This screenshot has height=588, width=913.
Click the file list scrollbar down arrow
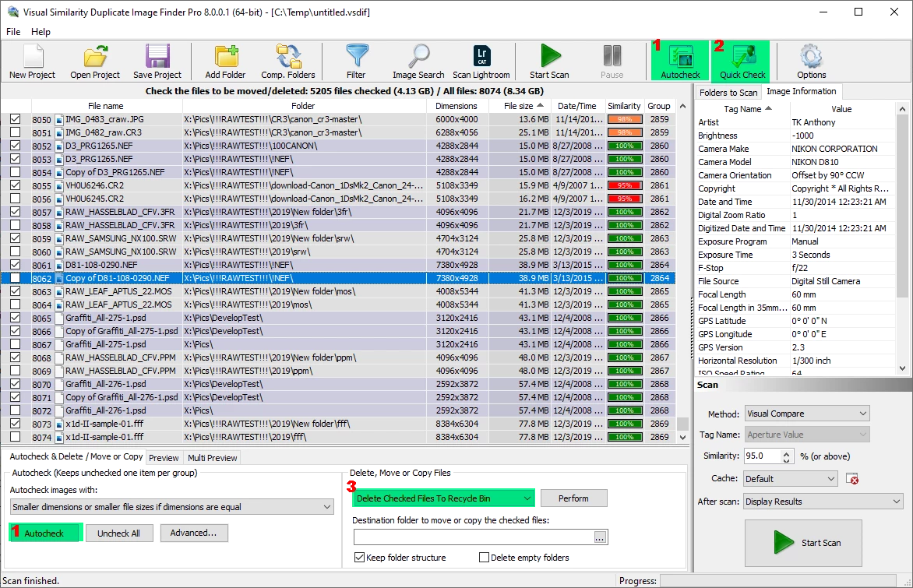(x=682, y=437)
